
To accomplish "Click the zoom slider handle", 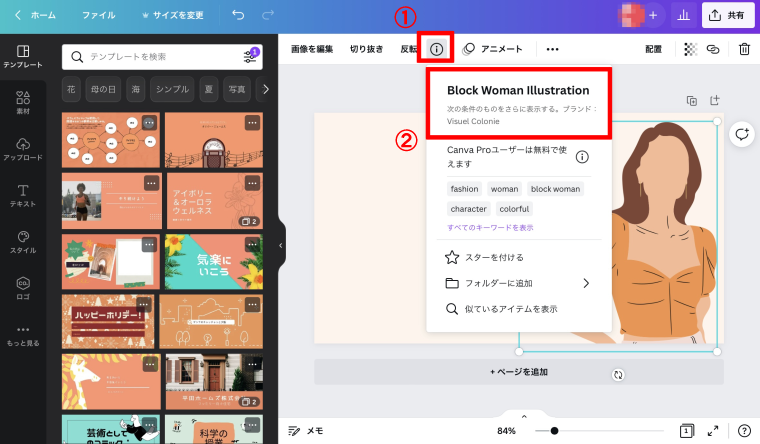I will [555, 431].
